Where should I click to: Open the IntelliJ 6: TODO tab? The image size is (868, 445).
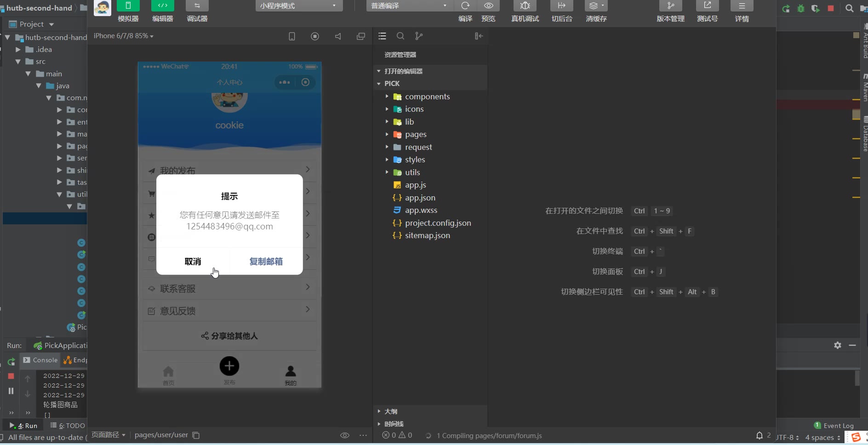click(x=68, y=426)
